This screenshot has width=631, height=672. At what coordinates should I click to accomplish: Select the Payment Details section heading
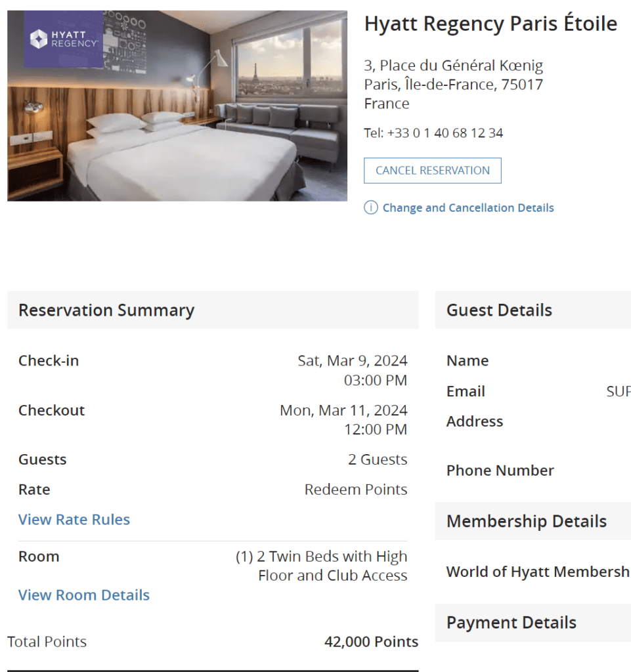pos(511,623)
